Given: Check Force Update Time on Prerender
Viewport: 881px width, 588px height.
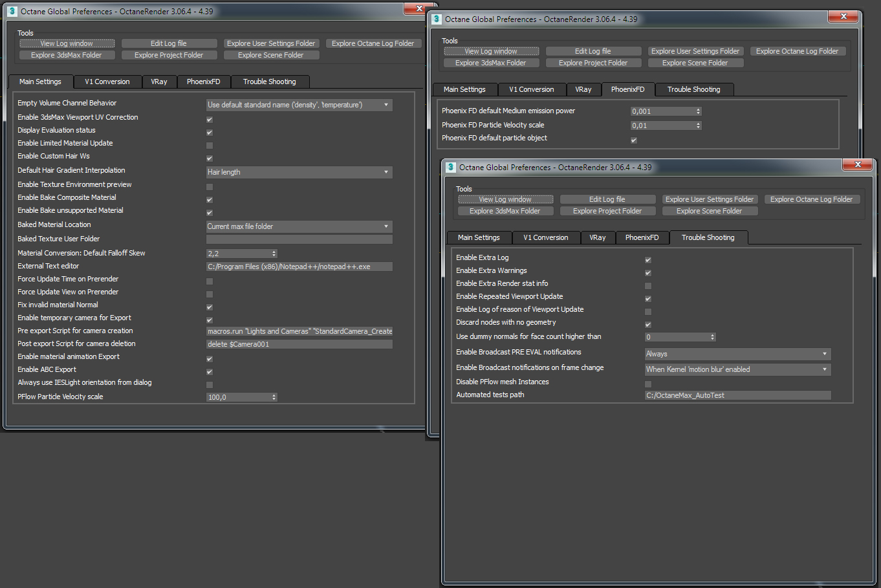Looking at the screenshot, I should pos(210,281).
